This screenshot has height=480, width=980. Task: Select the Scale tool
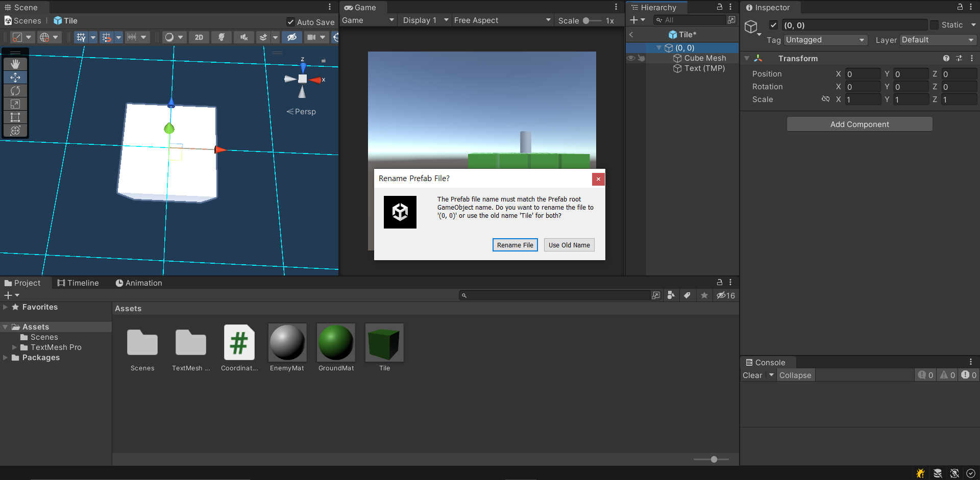point(15,104)
